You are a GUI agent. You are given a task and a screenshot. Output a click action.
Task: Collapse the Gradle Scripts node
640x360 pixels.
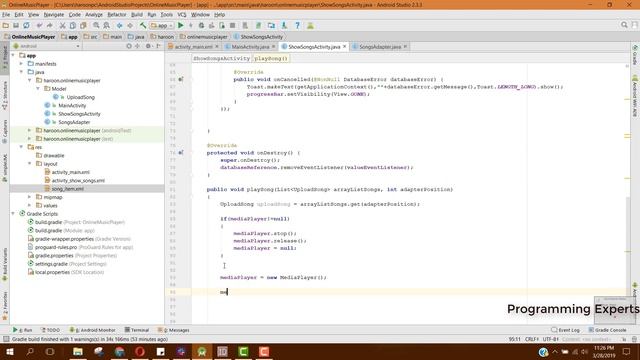(x=13, y=213)
